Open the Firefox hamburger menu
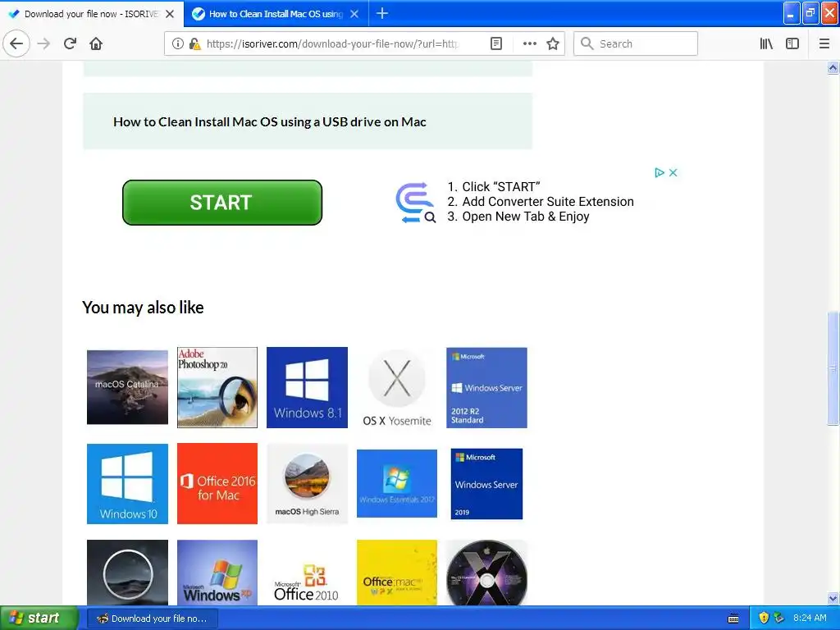Screen dimensions: 840x630 824,43
